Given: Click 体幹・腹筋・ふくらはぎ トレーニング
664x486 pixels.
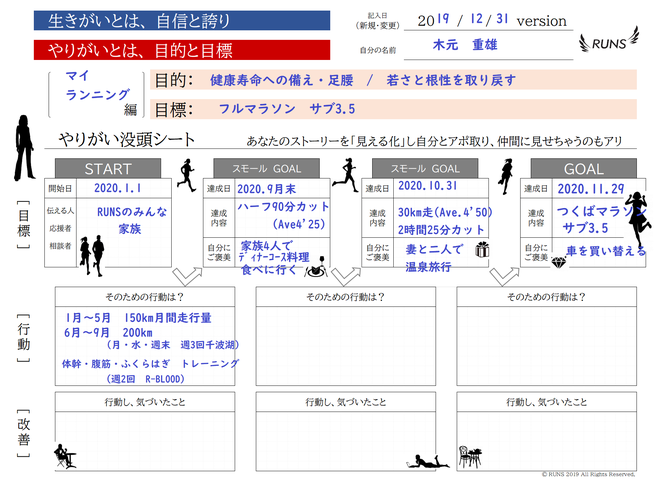Looking at the screenshot, I should click(150, 363).
